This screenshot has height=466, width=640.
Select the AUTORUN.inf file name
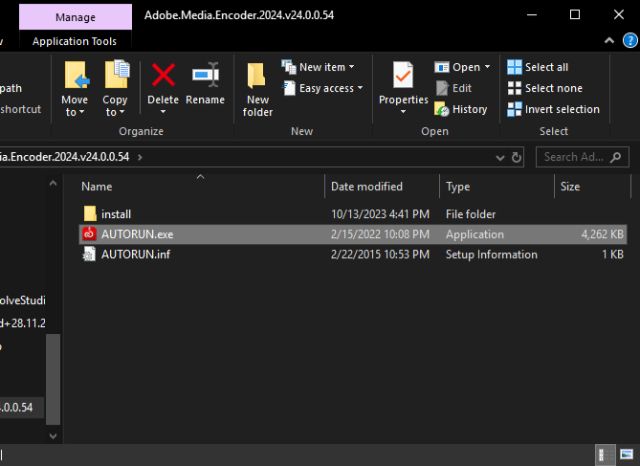(x=136, y=254)
